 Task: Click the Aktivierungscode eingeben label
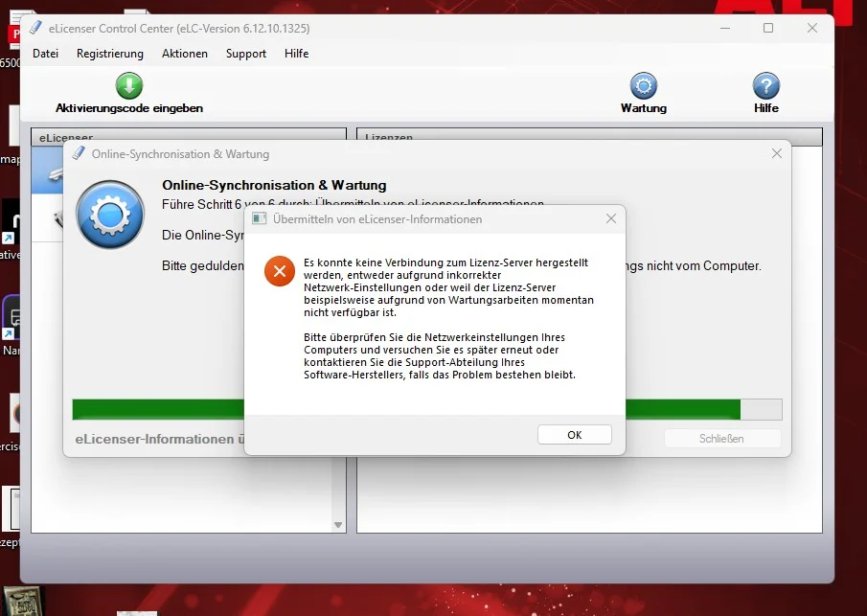128,108
